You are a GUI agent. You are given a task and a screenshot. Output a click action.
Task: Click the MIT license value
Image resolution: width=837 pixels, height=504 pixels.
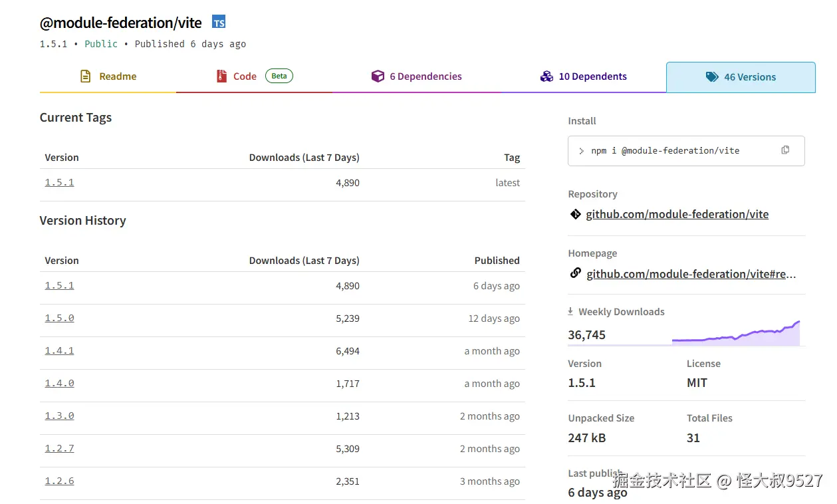coord(697,383)
